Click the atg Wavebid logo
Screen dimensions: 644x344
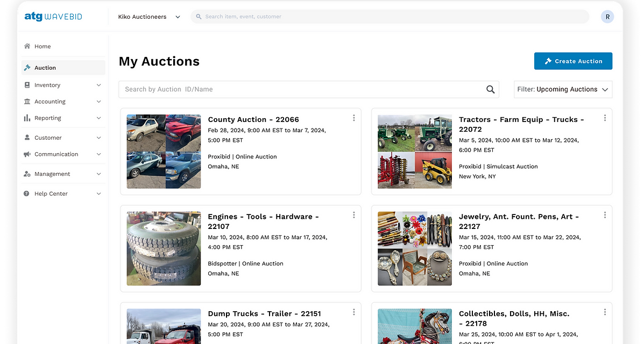point(53,17)
